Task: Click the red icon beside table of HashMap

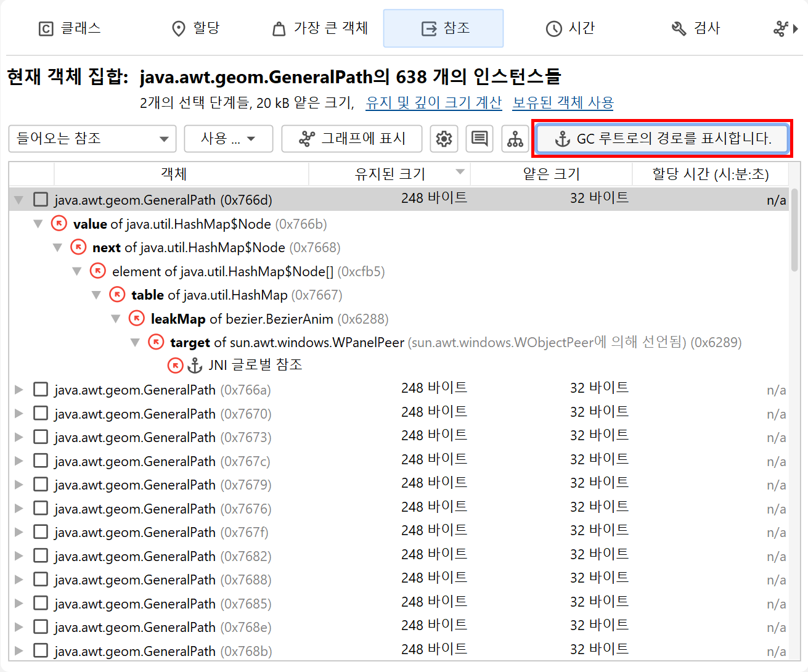Action: click(117, 295)
